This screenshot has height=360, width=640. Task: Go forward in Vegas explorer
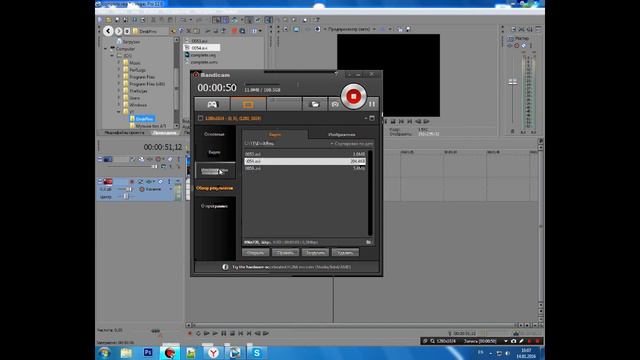coord(118,31)
